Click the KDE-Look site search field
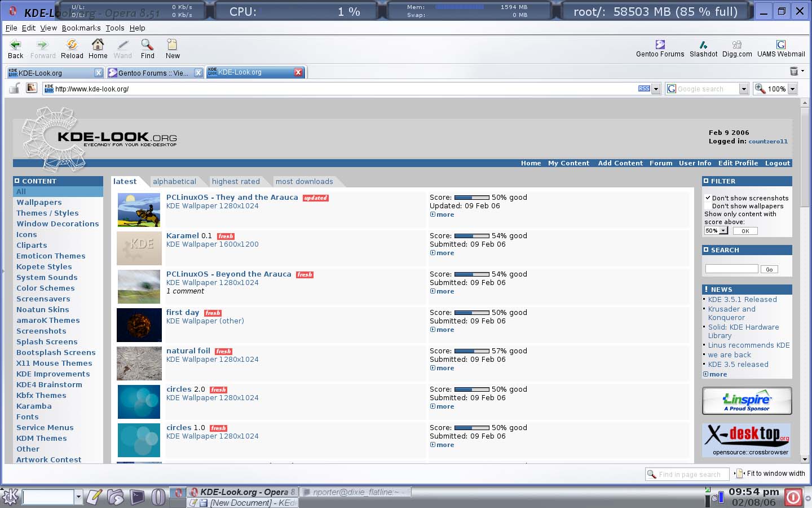This screenshot has width=812, height=508. (x=731, y=269)
